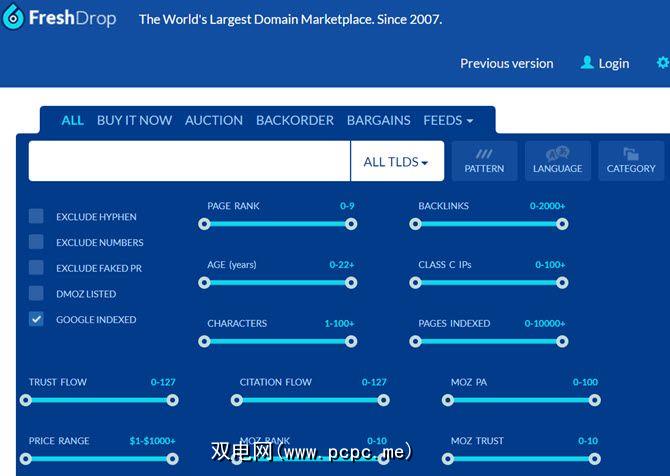Click the Backlinks slider left handle

[x=415, y=224]
